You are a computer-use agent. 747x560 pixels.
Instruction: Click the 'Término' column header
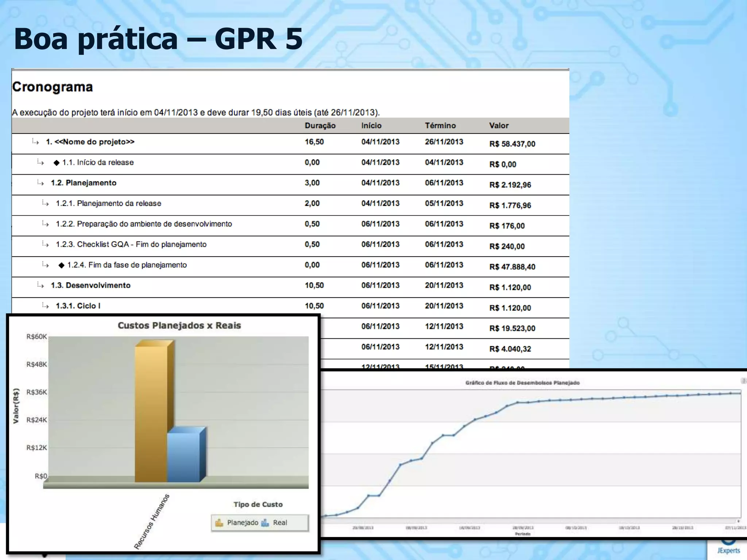click(x=440, y=125)
